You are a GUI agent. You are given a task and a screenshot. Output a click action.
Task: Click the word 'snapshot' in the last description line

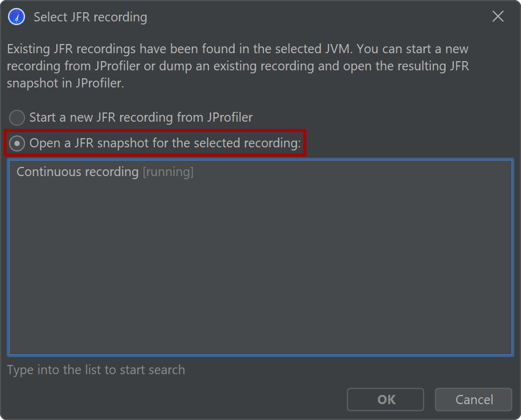pos(32,83)
